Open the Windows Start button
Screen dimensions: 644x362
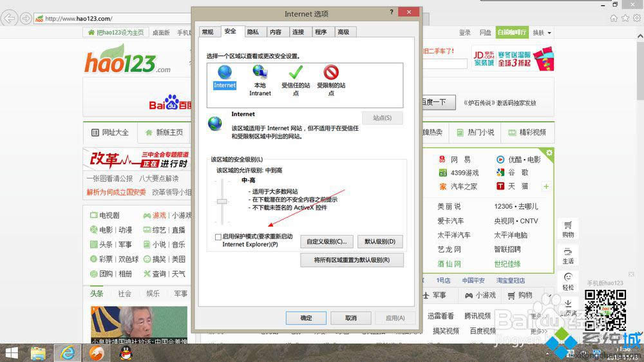click(12, 353)
